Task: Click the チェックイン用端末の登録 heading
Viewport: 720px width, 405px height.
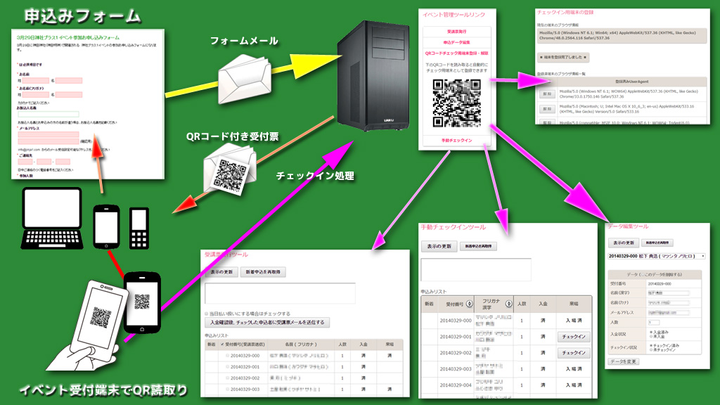Action: click(x=565, y=12)
